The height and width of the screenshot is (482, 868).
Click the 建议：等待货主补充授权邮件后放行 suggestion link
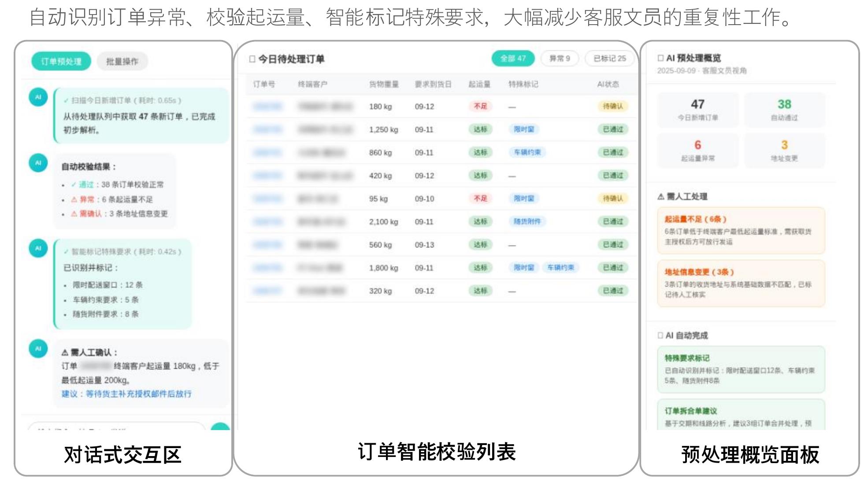pos(126,394)
